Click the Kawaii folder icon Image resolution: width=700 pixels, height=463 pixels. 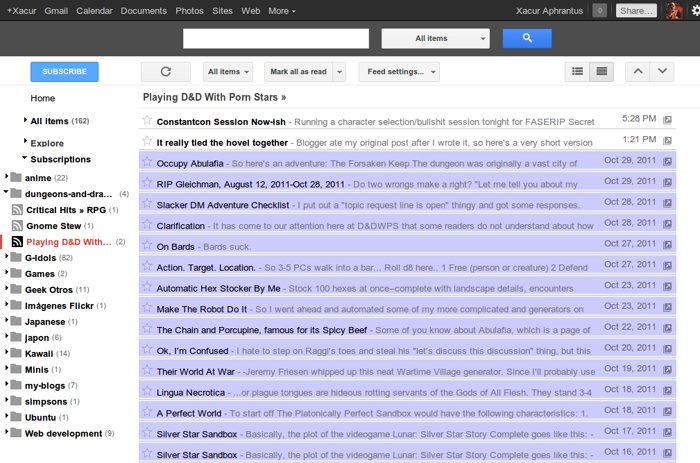coord(16,353)
